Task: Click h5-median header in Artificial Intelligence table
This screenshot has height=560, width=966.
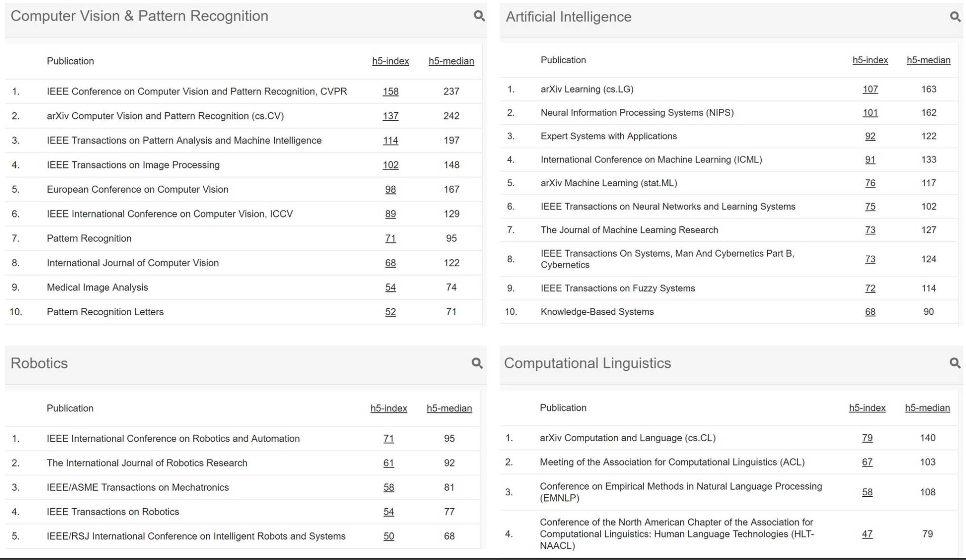Action: [928, 60]
